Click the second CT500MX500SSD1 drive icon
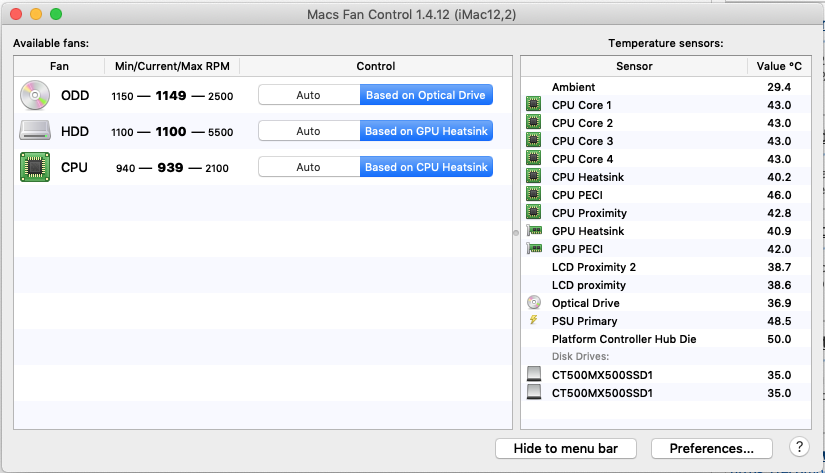The width and height of the screenshot is (825, 473). click(x=534, y=392)
